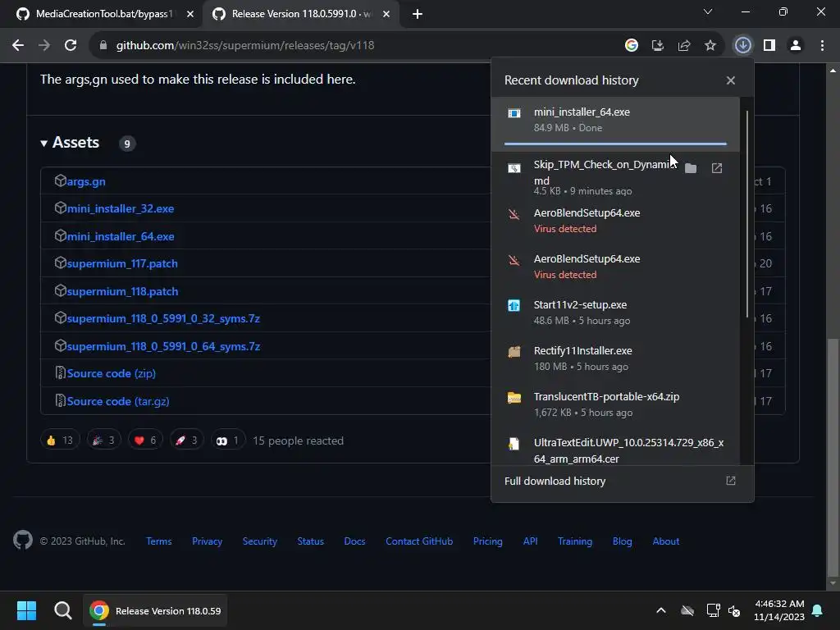Show hidden system tray icons
Image resolution: width=840 pixels, height=630 pixels.
point(661,610)
